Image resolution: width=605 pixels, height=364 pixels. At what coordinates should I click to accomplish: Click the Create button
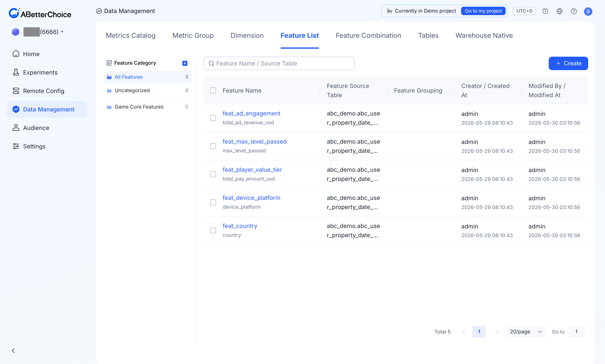click(568, 64)
